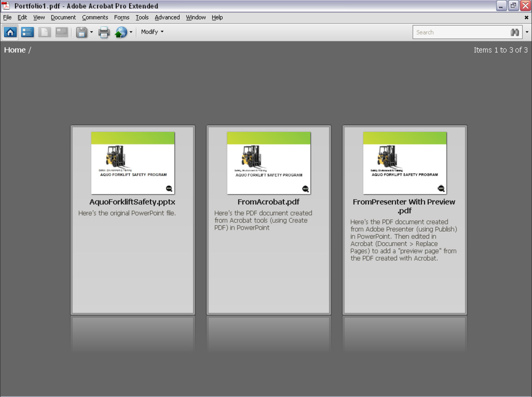Screen dimensions: 532x397
Task: Open the Comments menu
Action: coord(95,17)
